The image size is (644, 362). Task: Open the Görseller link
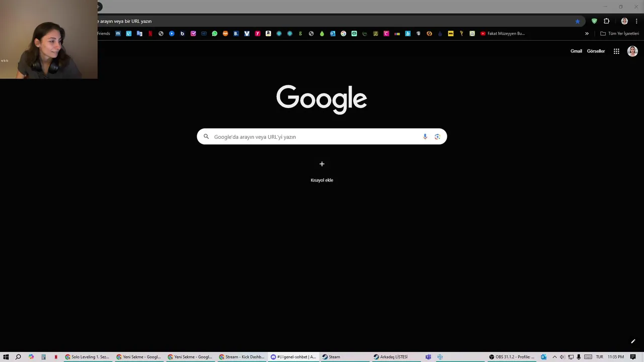tap(596, 51)
